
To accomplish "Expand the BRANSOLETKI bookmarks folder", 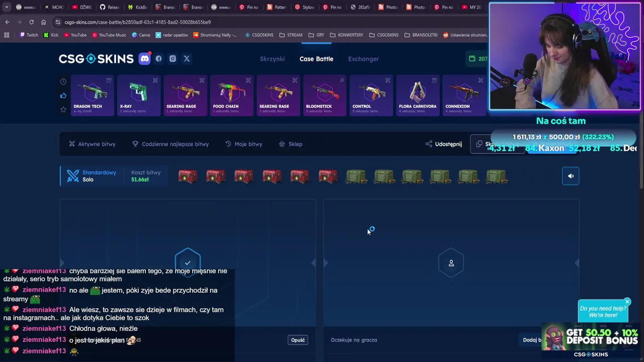I will click(x=420, y=35).
